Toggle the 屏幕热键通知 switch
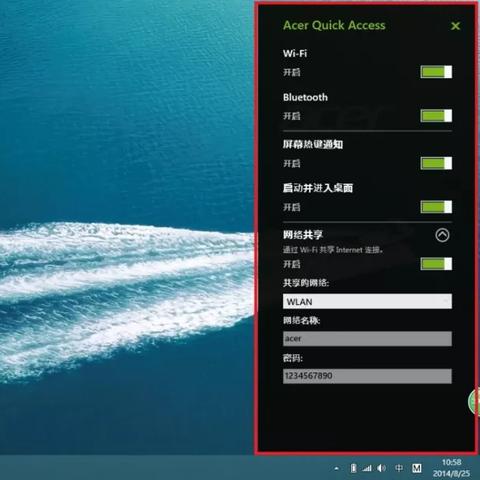480x480 pixels. pos(436,163)
